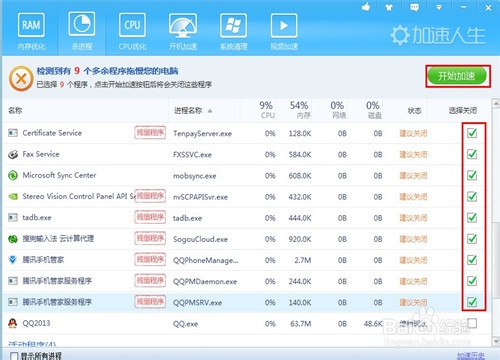
Task: Open the feedback chat bubble icon
Action: coord(415,7)
